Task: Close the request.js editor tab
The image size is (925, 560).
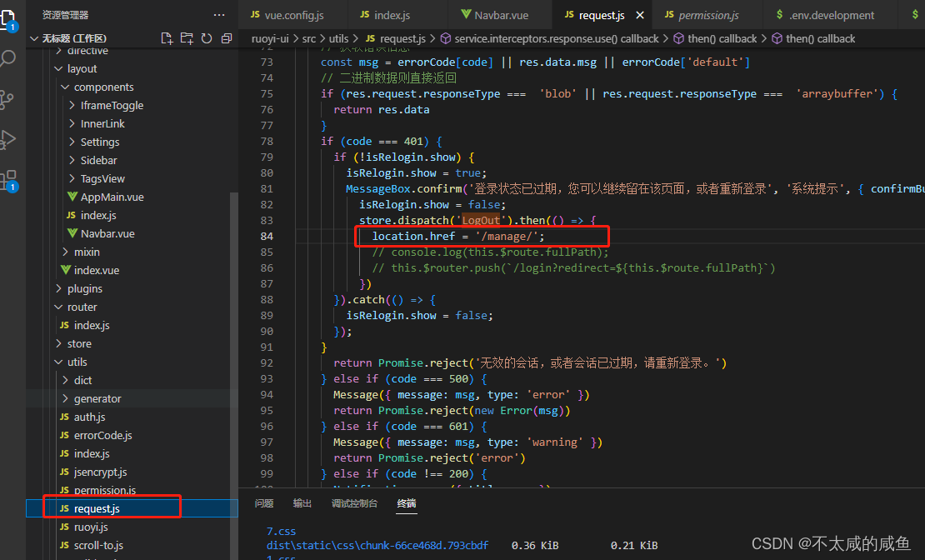Action: click(x=637, y=14)
